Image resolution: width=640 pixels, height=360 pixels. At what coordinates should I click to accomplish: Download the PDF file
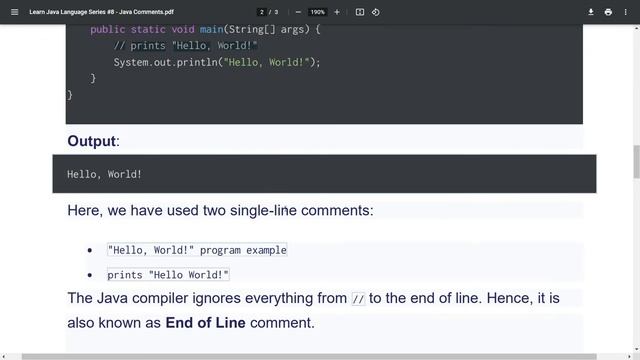click(x=591, y=12)
